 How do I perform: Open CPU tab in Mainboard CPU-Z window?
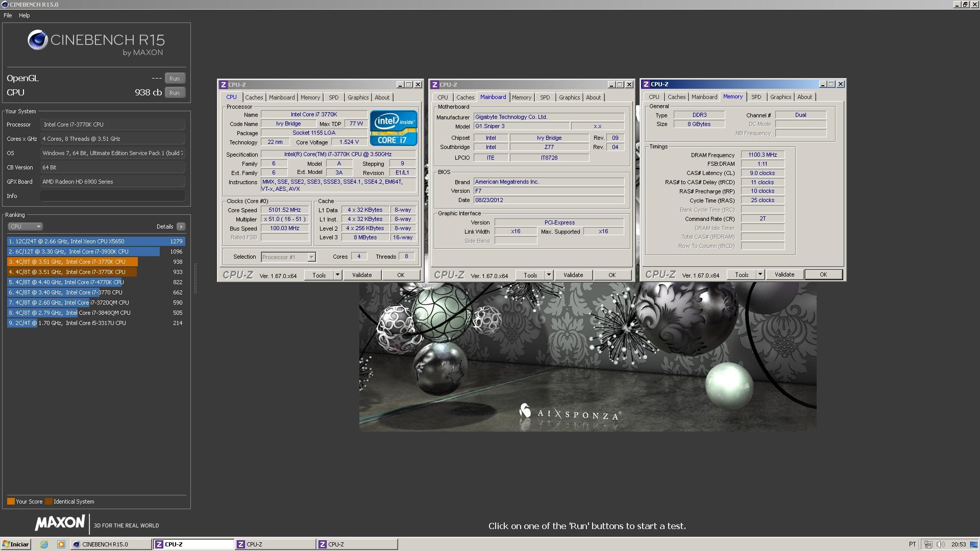pos(443,97)
